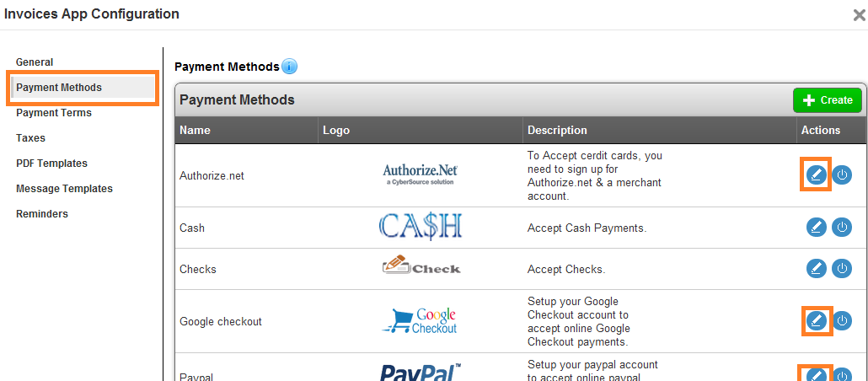This screenshot has height=381, width=868.
Task: Create a new payment method
Action: (827, 100)
